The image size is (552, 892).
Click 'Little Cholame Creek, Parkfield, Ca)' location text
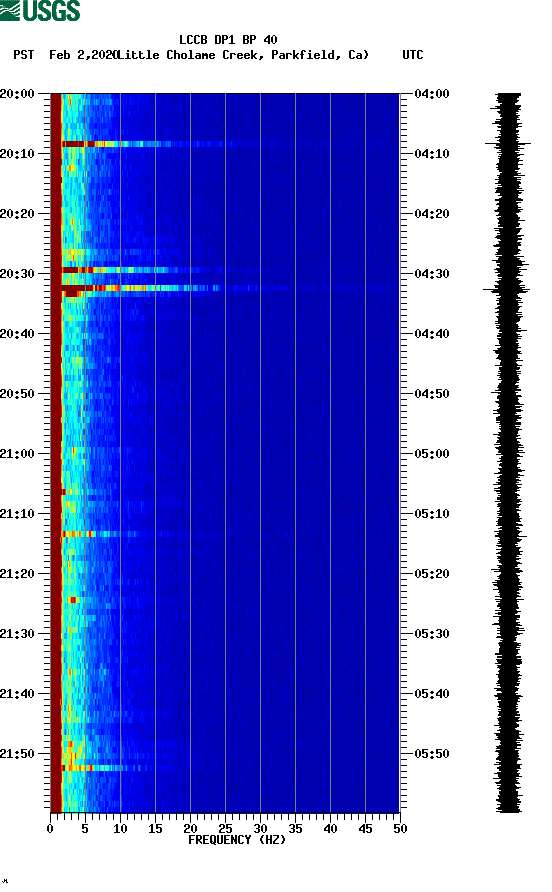[x=242, y=55]
